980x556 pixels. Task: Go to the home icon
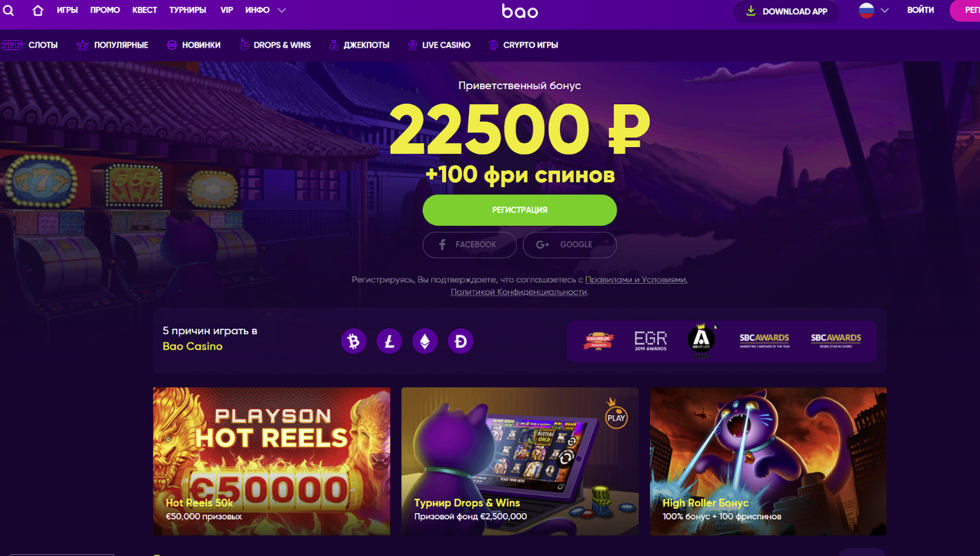tap(38, 10)
